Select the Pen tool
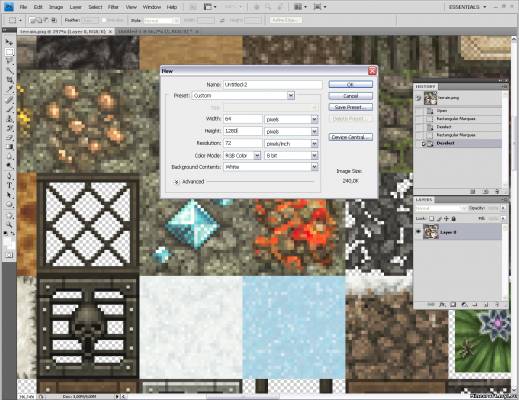519x400 pixels. point(9,176)
